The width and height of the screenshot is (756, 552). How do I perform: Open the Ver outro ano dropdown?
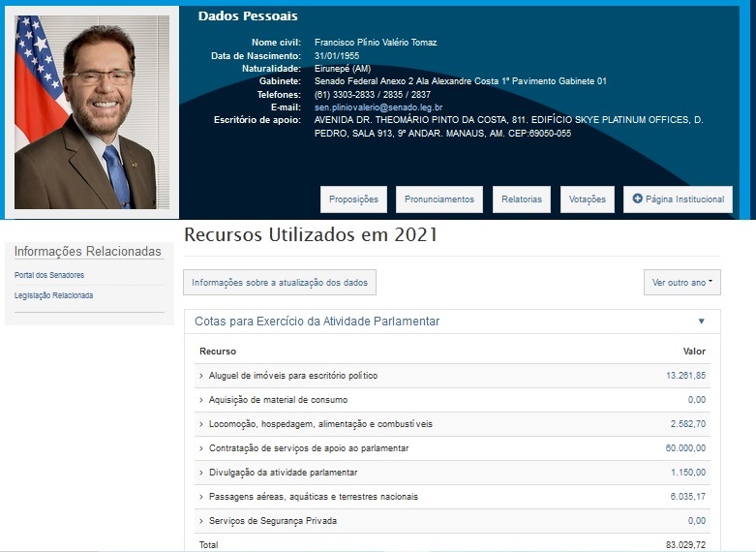click(x=681, y=283)
